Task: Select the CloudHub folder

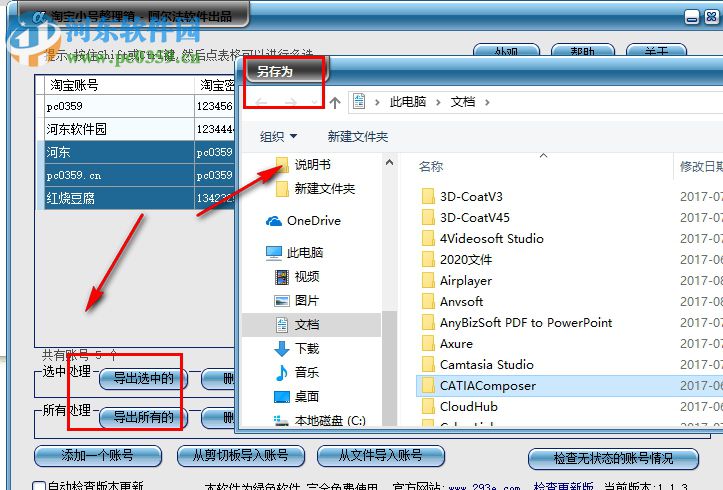Action: 460,407
